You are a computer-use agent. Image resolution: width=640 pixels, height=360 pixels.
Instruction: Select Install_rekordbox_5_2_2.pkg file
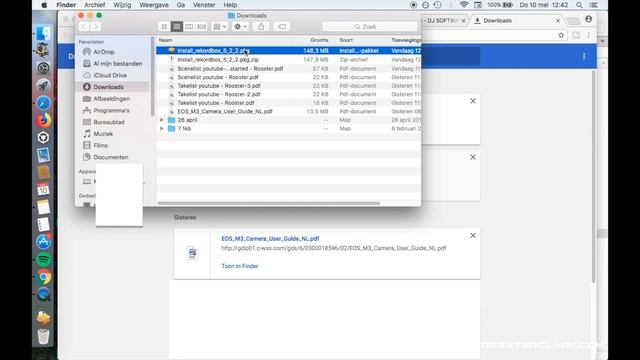289,51
